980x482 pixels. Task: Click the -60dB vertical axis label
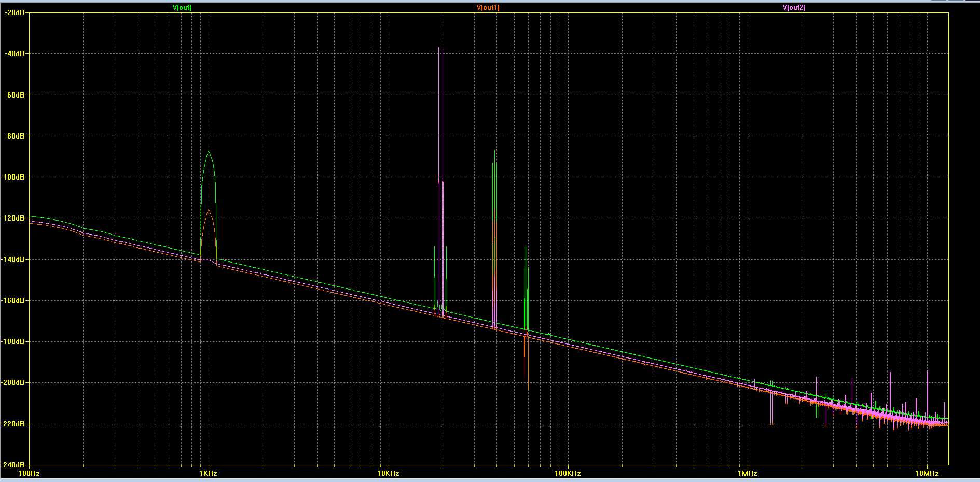[15, 95]
